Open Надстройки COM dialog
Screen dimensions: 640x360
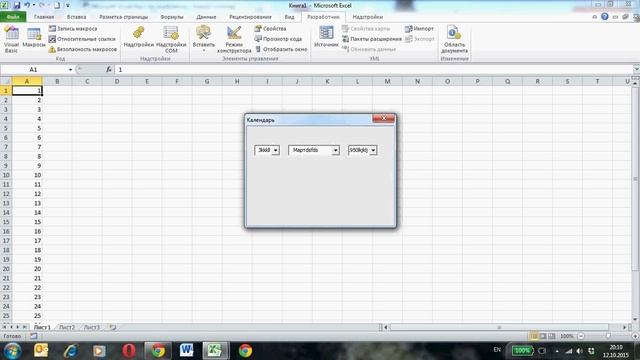point(171,39)
